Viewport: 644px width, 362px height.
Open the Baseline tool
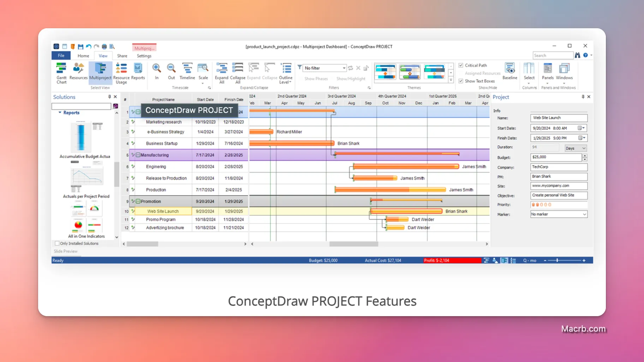pyautogui.click(x=509, y=72)
